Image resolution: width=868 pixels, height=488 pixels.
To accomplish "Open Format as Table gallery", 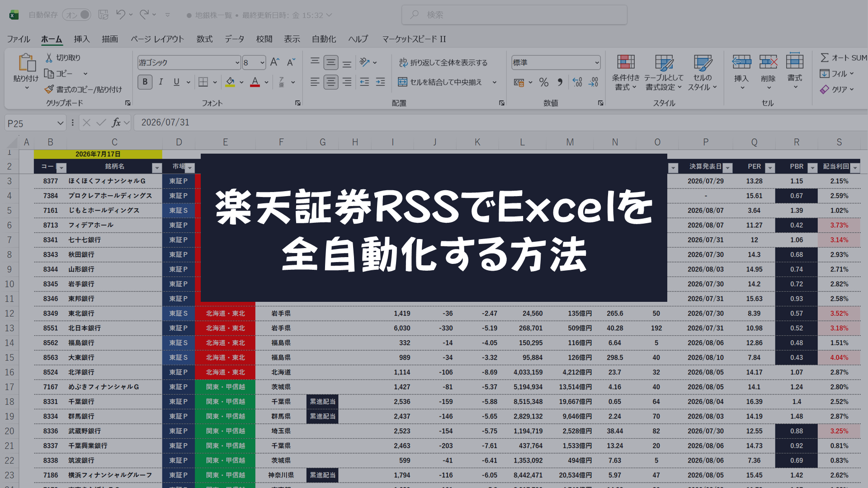I will click(x=664, y=72).
